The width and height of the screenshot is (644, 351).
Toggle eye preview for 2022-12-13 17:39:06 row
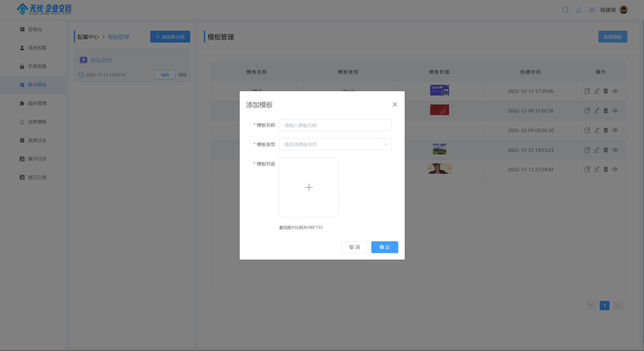pyautogui.click(x=615, y=91)
